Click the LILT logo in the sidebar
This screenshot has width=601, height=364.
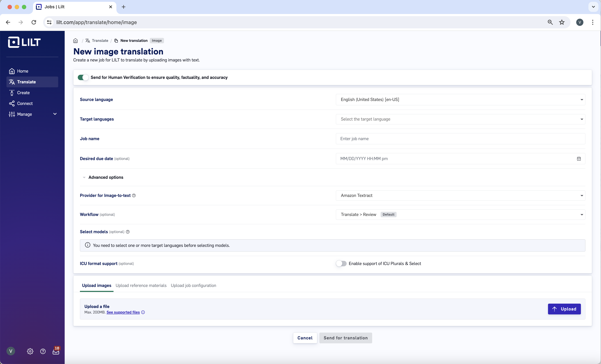pyautogui.click(x=24, y=42)
